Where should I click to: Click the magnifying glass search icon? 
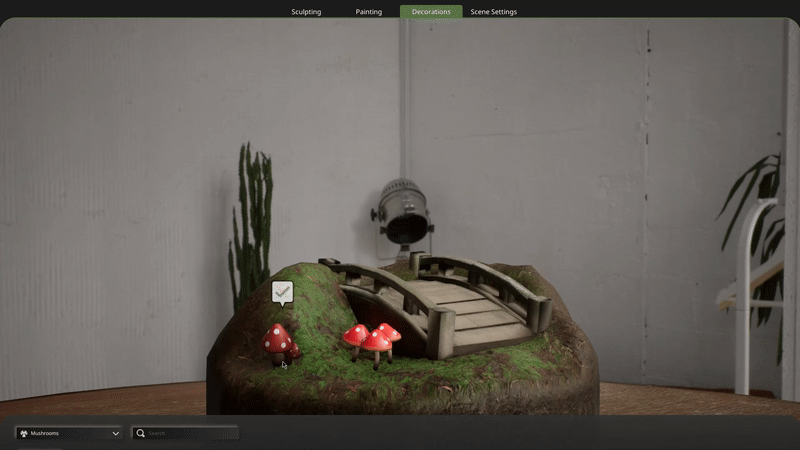pyautogui.click(x=141, y=433)
